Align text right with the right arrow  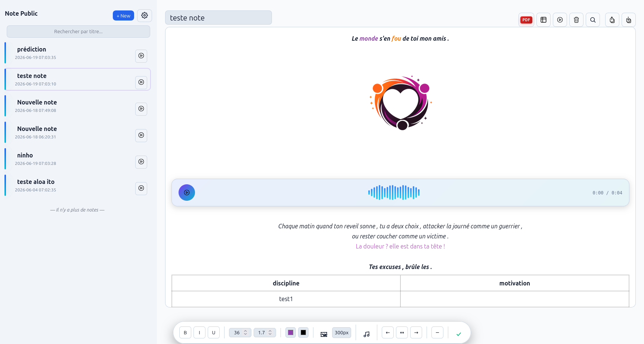point(416,332)
